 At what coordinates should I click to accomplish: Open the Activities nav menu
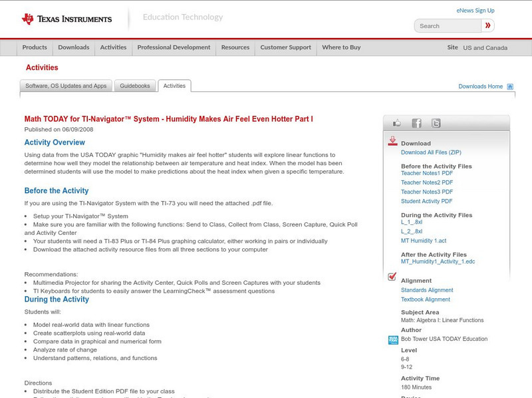(113, 47)
